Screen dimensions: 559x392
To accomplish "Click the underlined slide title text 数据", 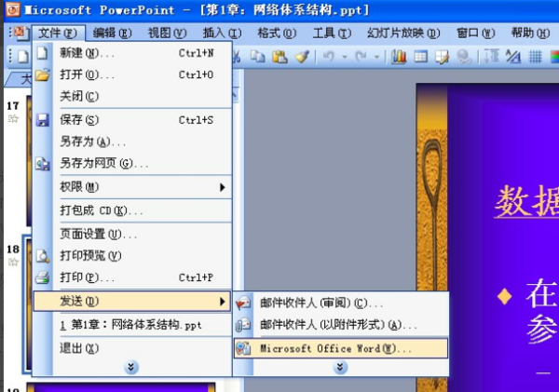I will pyautogui.click(x=526, y=201).
